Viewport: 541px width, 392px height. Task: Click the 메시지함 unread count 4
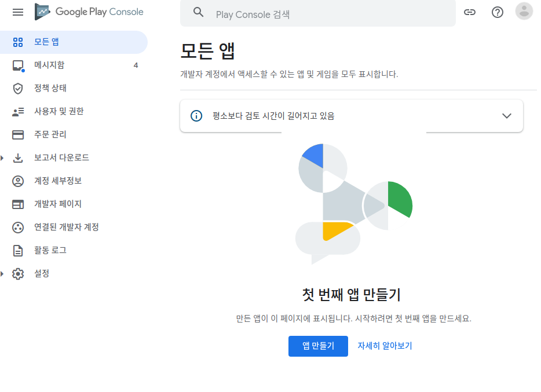pos(136,65)
